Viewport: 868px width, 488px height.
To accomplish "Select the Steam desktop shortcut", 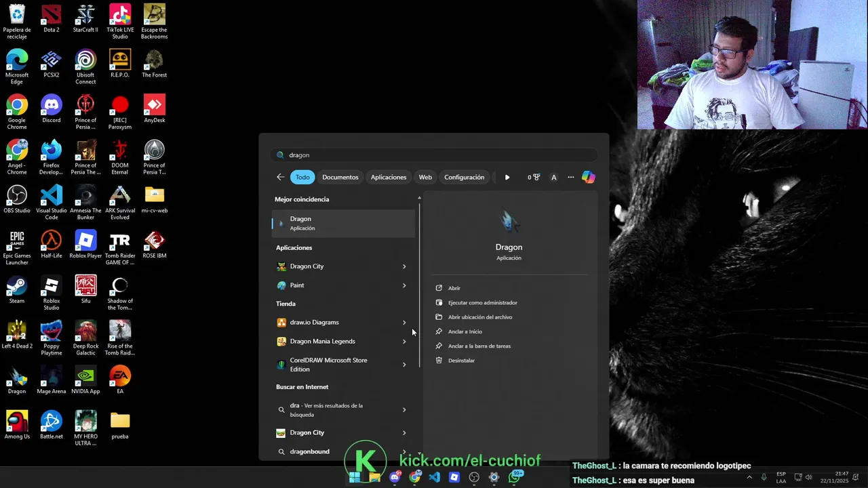I will pos(17,291).
